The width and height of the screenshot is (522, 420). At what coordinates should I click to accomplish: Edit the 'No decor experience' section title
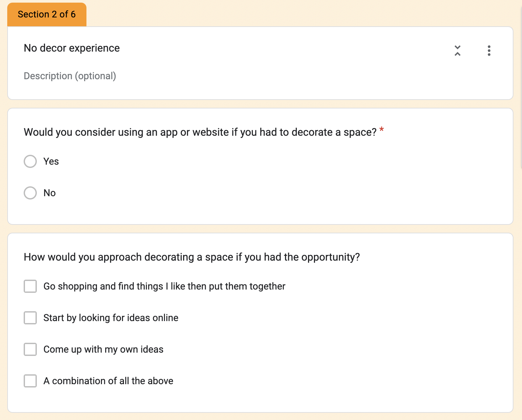(72, 48)
